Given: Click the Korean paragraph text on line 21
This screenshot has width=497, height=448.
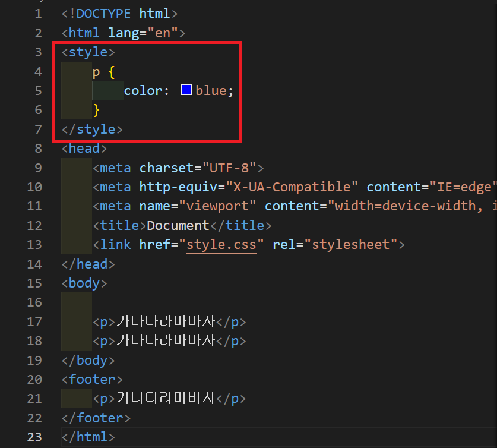Looking at the screenshot, I should pyautogui.click(x=166, y=399).
